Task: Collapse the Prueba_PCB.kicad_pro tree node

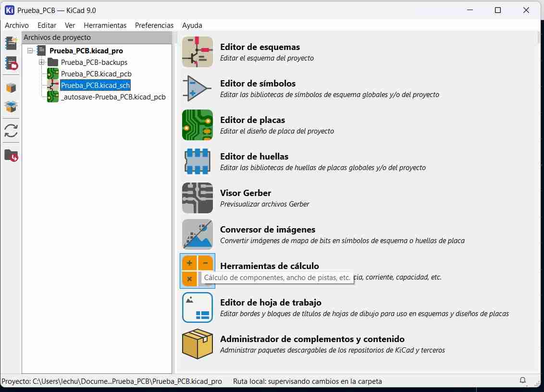Action: click(30, 50)
